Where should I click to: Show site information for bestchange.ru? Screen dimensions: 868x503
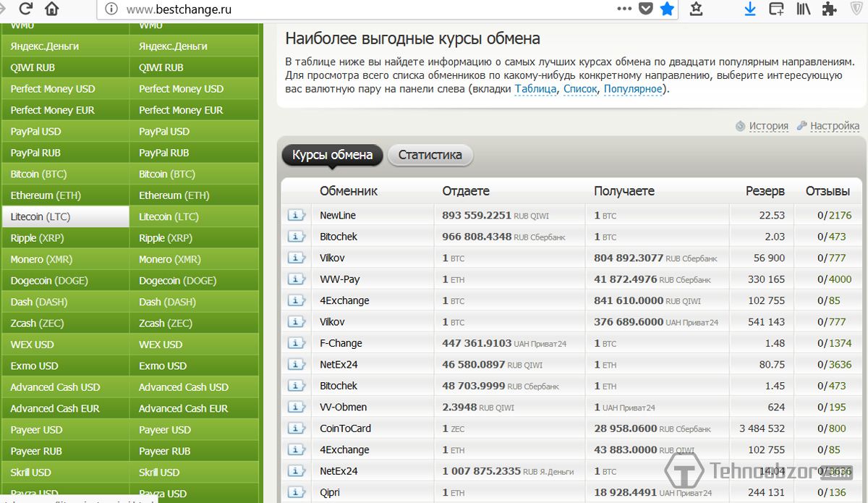pos(111,9)
